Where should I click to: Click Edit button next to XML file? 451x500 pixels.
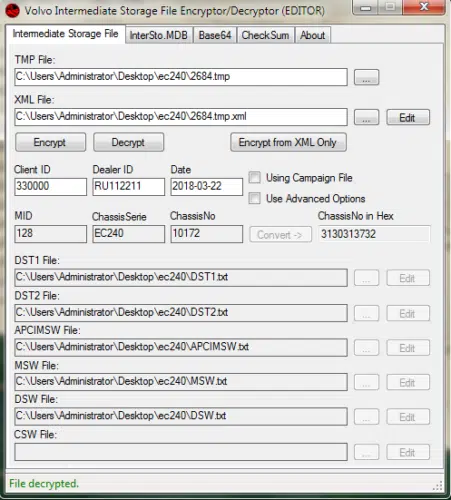coord(408,117)
